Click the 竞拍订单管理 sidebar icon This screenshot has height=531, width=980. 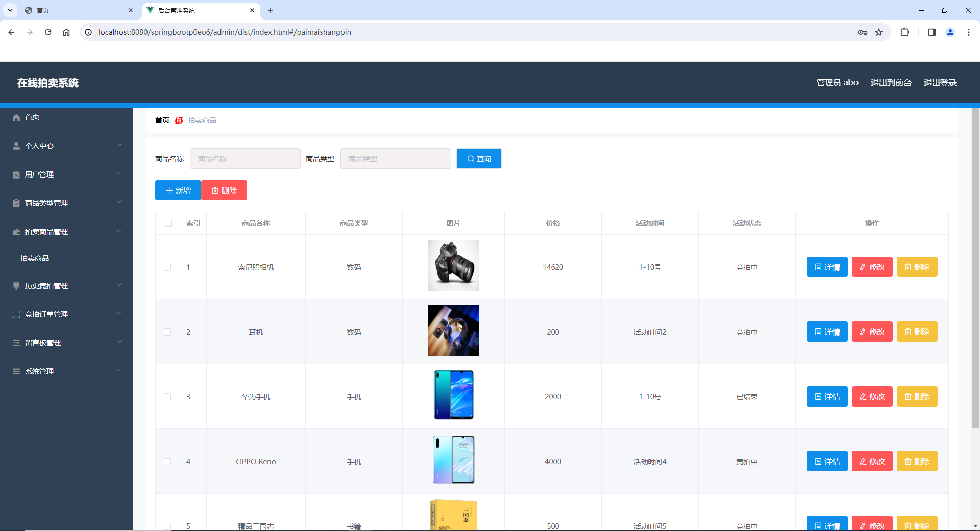point(16,314)
